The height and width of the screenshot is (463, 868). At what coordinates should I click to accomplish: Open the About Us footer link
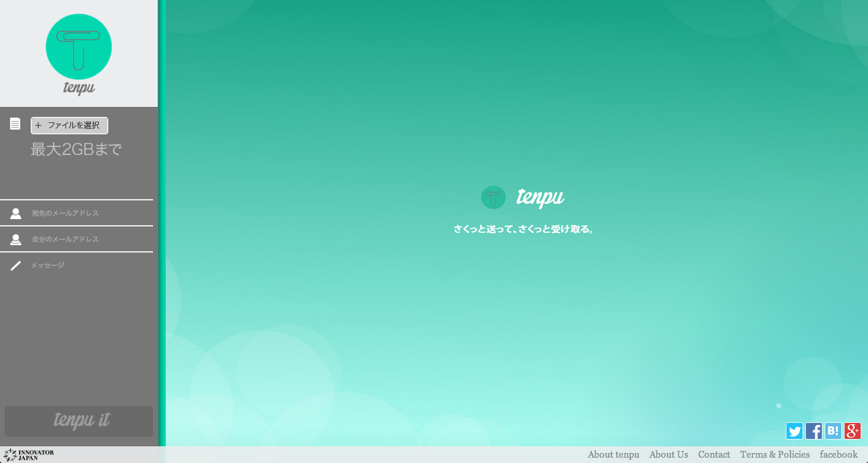(x=668, y=455)
